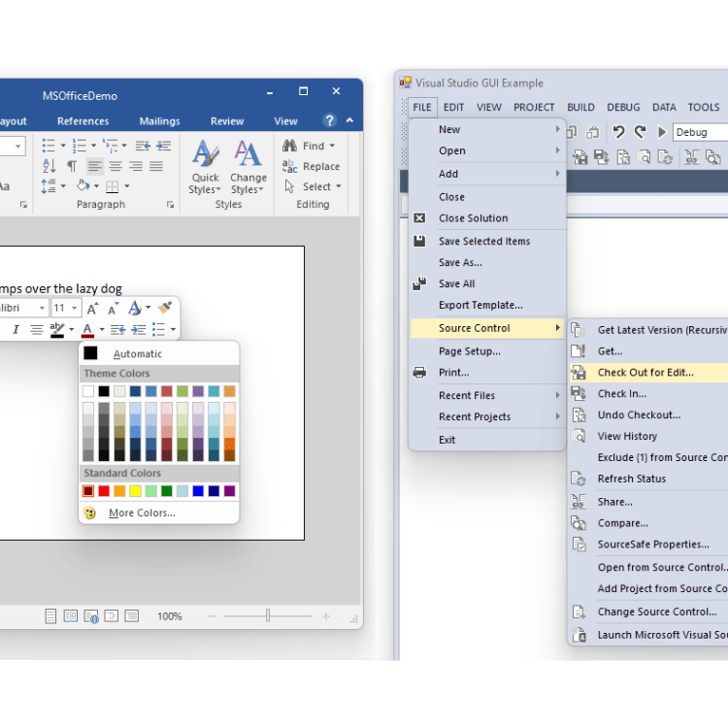
Task: Choose Check Out for Edit menu item
Action: tap(645, 373)
